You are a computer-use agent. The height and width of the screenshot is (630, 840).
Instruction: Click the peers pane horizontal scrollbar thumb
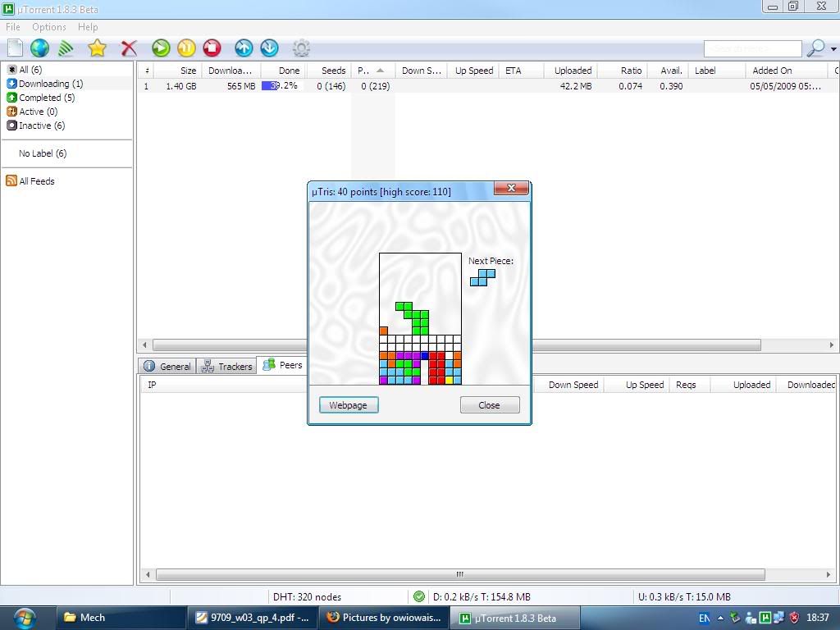pos(460,574)
